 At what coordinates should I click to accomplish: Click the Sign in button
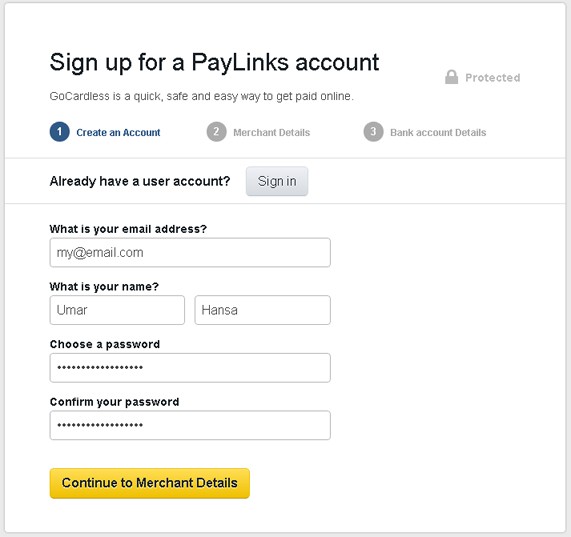(277, 181)
